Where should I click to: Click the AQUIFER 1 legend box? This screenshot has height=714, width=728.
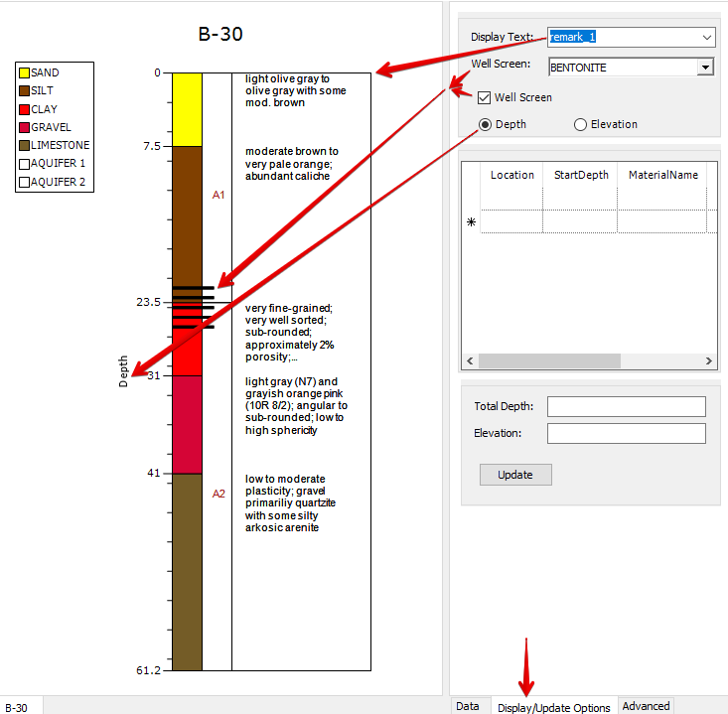(24, 164)
